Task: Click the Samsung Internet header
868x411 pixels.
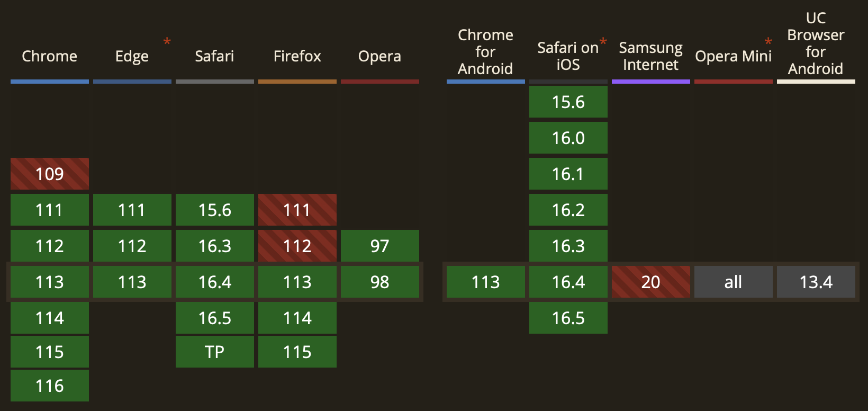Action: [650, 56]
